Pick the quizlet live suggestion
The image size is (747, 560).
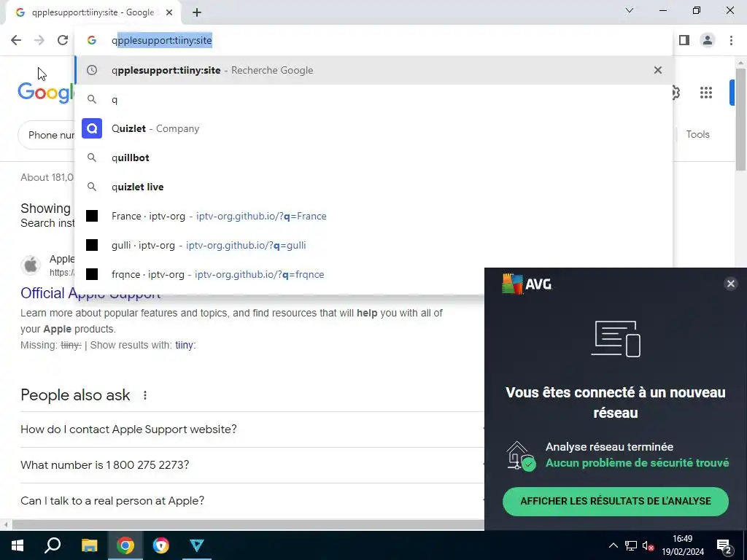point(373,187)
